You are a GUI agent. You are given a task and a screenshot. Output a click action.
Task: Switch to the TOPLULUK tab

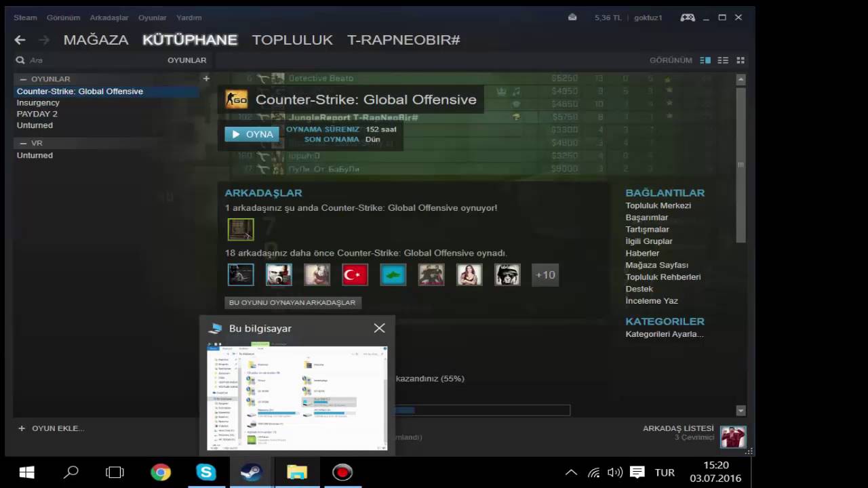pyautogui.click(x=292, y=40)
